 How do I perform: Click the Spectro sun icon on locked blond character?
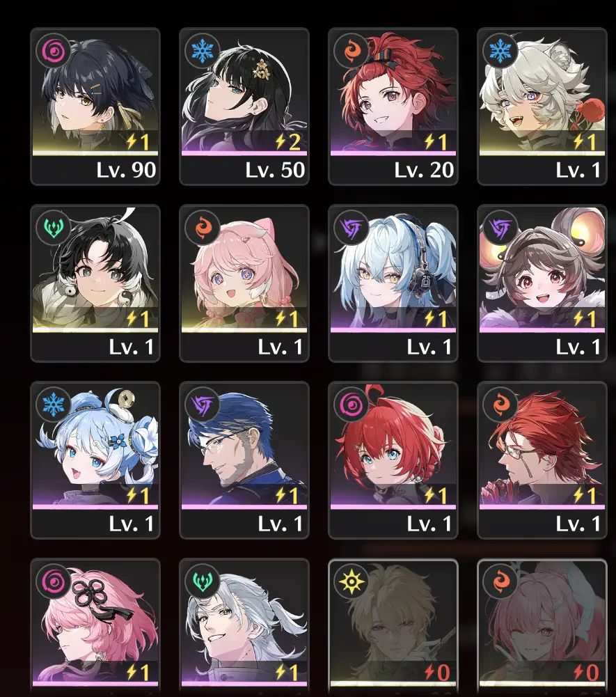point(352,581)
